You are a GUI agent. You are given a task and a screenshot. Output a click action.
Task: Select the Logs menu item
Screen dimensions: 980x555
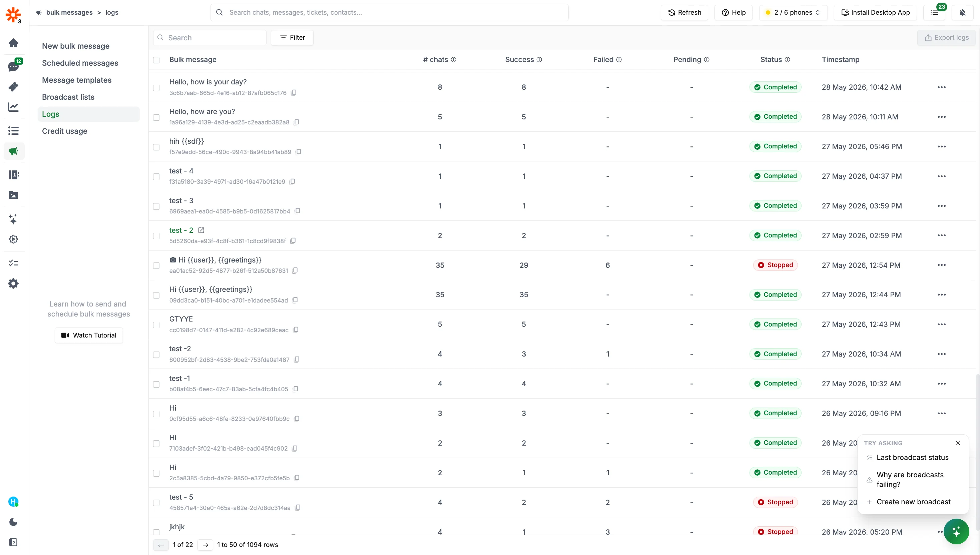click(88, 114)
